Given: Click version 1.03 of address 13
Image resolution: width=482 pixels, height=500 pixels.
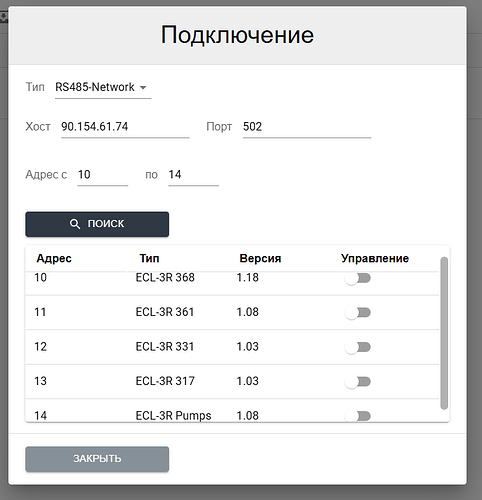Looking at the screenshot, I should pos(248,381).
